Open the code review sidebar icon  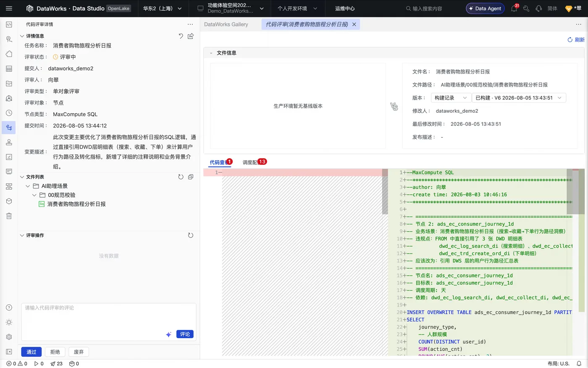pyautogui.click(x=9, y=127)
